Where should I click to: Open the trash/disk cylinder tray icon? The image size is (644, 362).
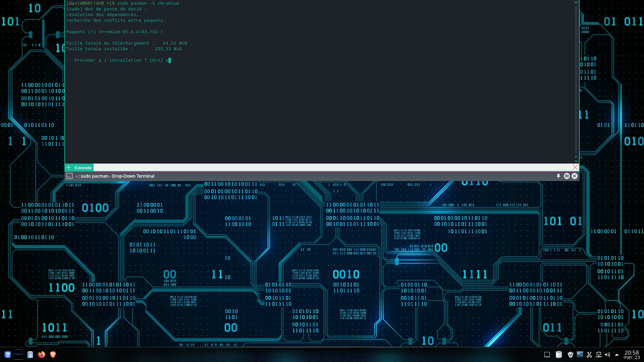(x=558, y=355)
